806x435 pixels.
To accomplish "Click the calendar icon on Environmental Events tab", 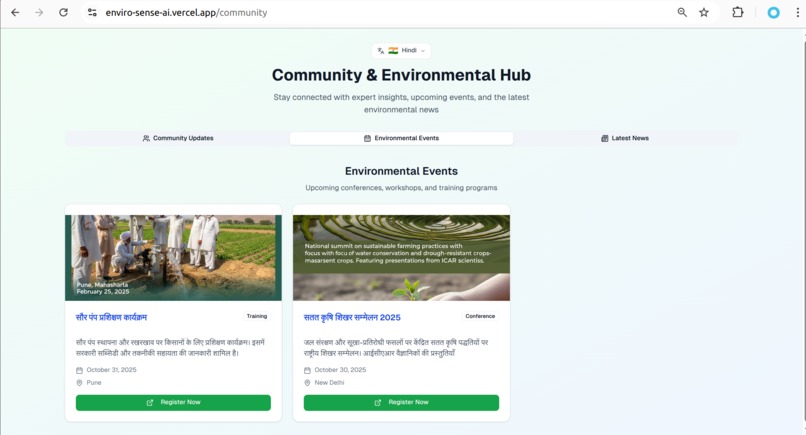I will tap(367, 138).
